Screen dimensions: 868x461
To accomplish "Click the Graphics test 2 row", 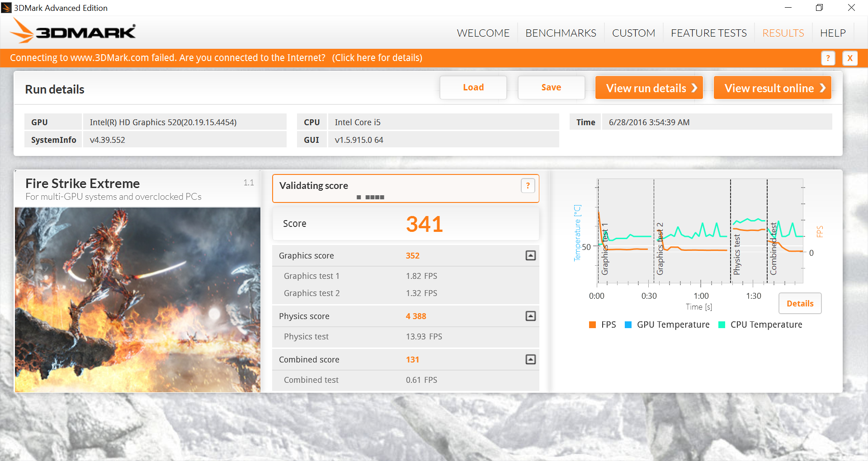I will click(406, 293).
